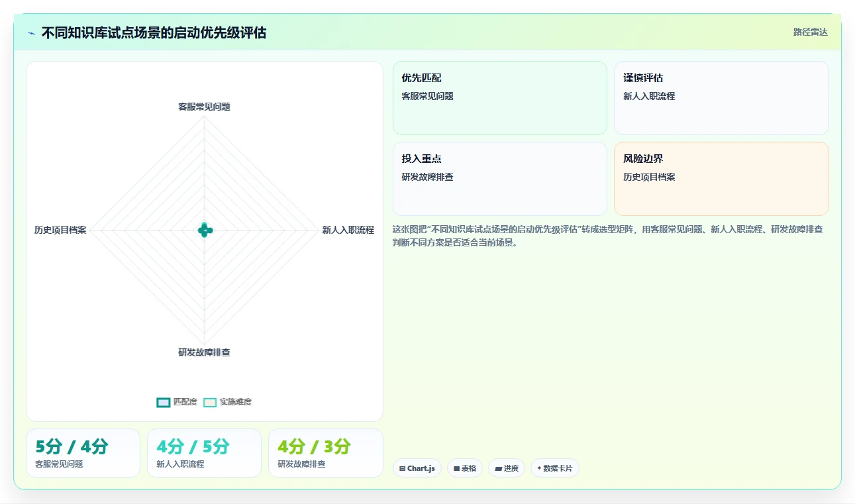Click the diamond icon in 数据卡片 tag

tap(539, 468)
